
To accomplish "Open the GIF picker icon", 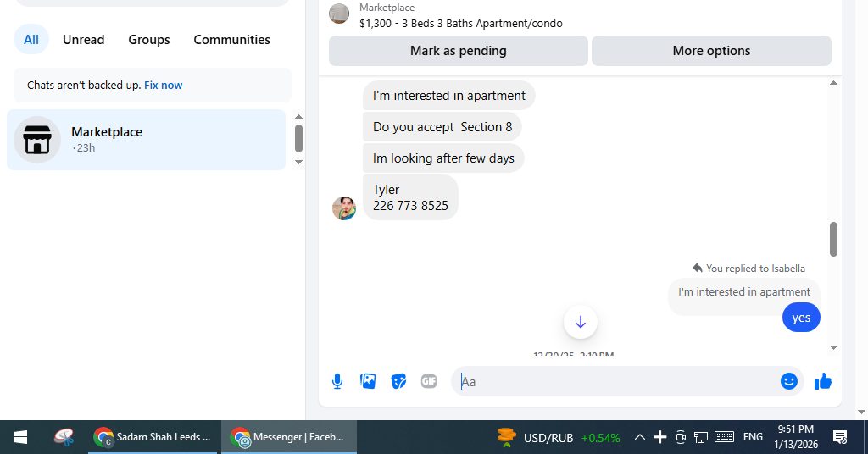I will tap(429, 381).
